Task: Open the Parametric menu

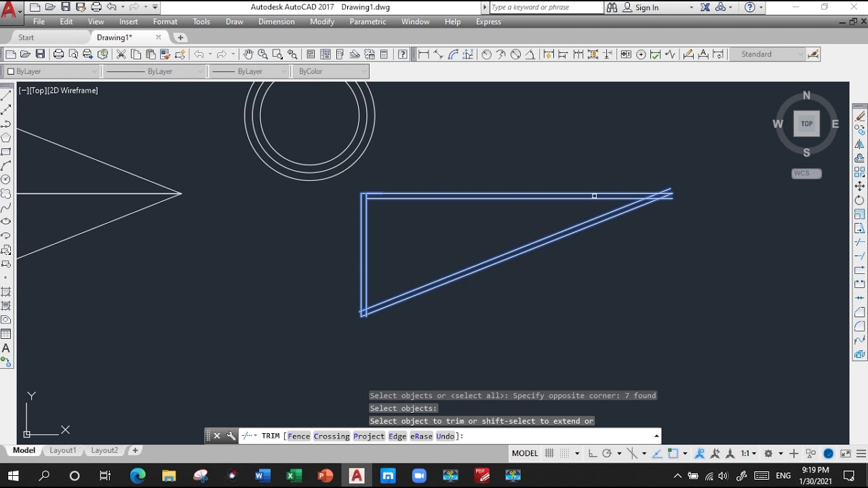Action: pos(368,22)
